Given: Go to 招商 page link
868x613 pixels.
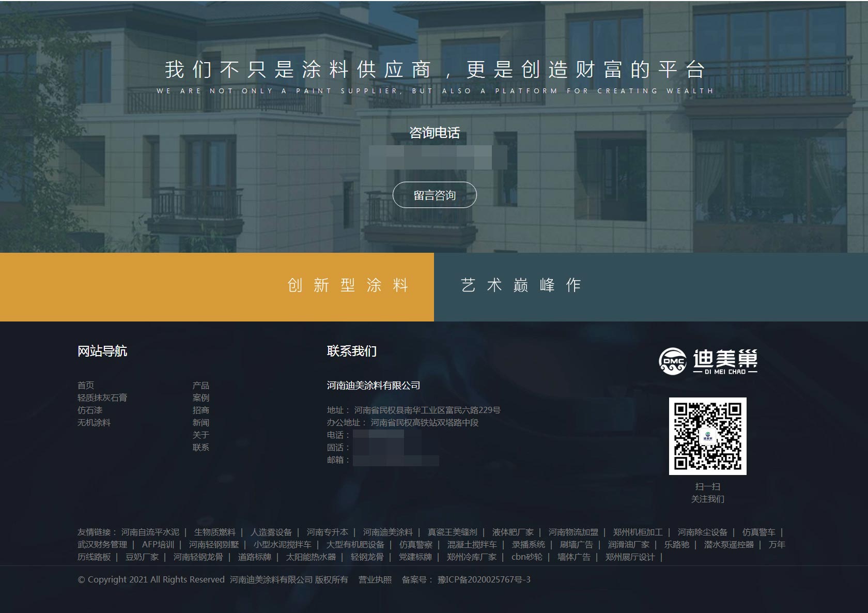Looking at the screenshot, I should [x=201, y=410].
